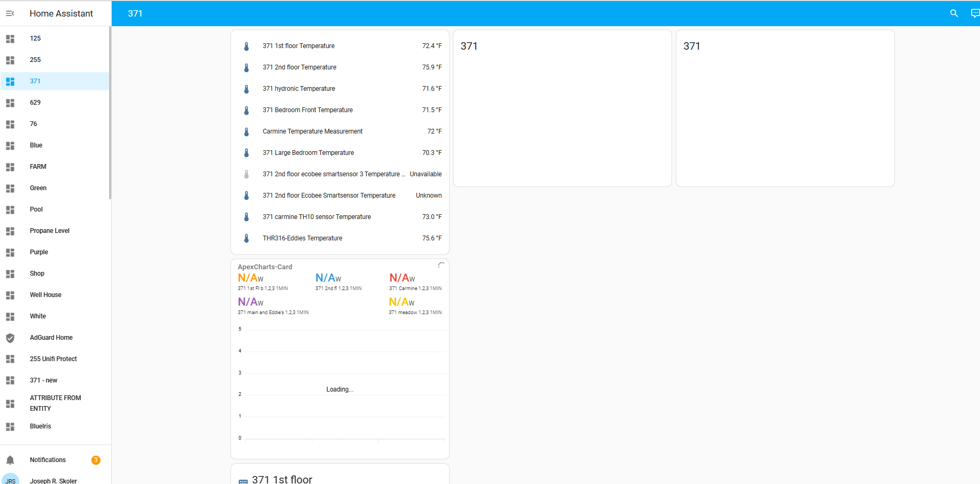Open Assist via the chat bubble icon
Viewport: 980px width, 484px height.
tap(974, 13)
